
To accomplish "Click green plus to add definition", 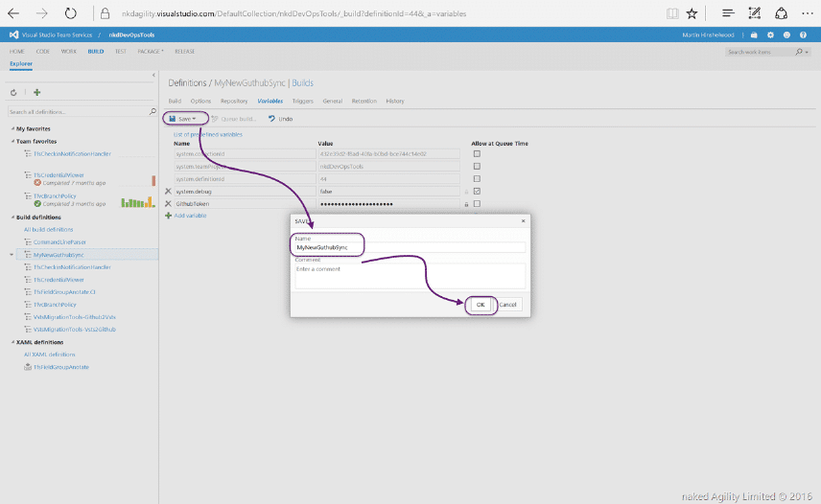I will [x=37, y=93].
